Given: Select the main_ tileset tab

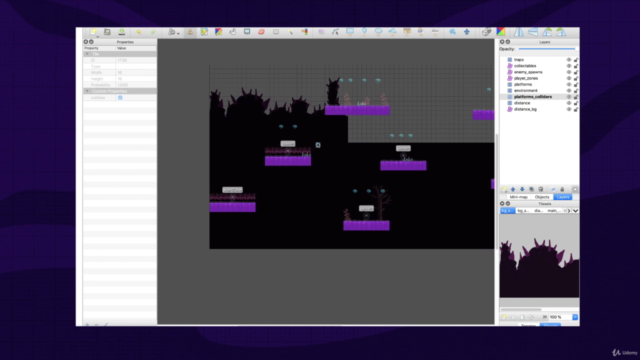Looking at the screenshot, I should point(553,211).
